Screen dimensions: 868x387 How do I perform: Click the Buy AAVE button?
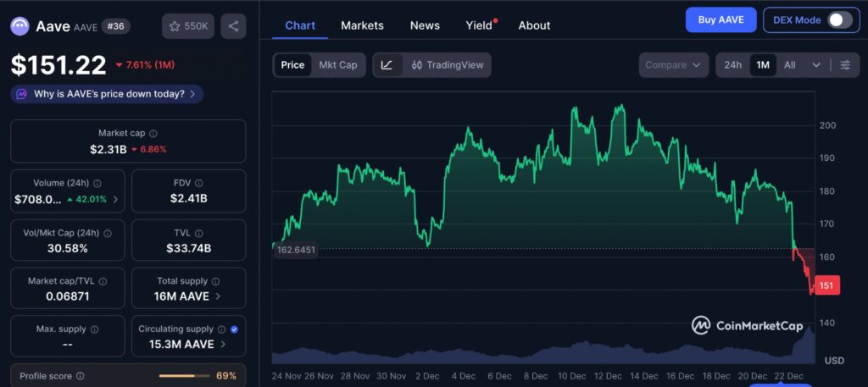point(721,20)
